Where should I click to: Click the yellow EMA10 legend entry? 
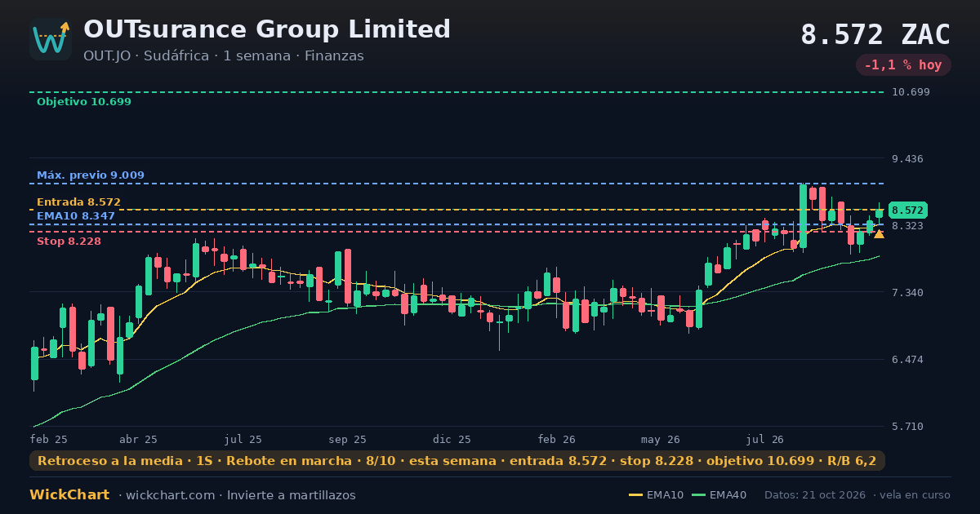(x=657, y=495)
